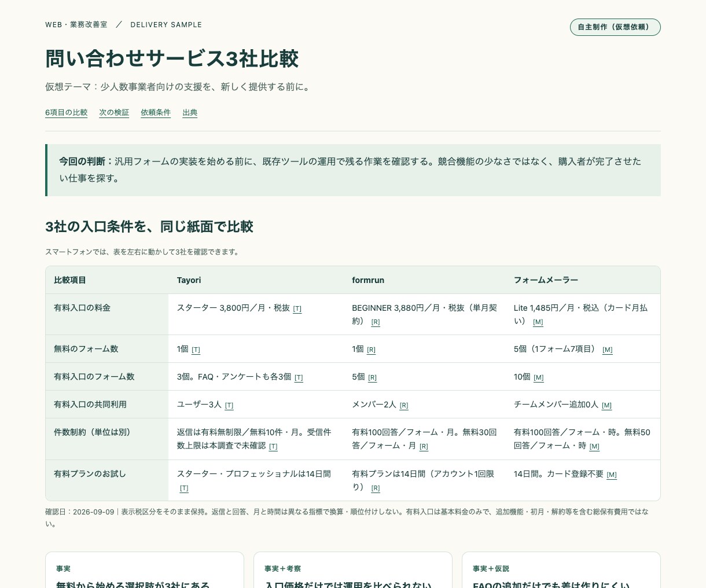Go to 依頼条件 section link

click(x=156, y=112)
